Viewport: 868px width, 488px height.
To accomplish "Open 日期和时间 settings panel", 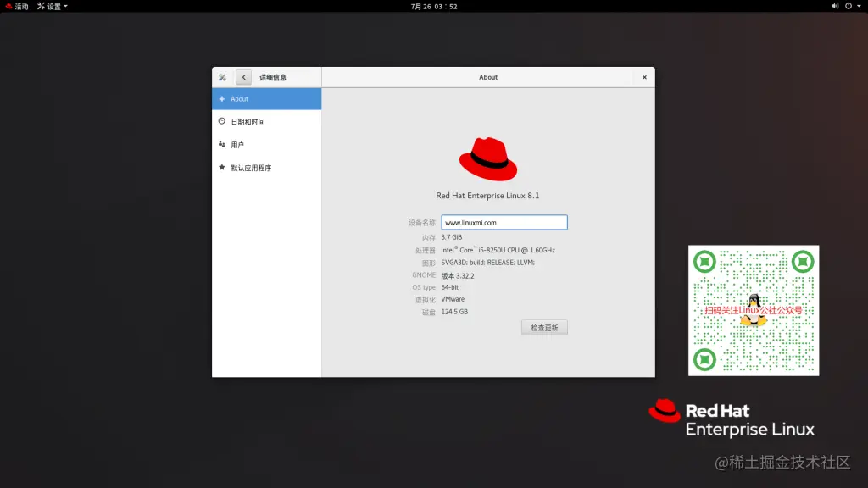I will point(266,122).
